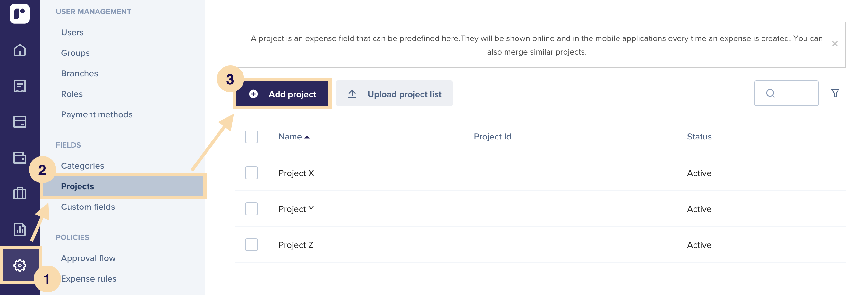This screenshot has height=295, width=868.
Task: Click the app logo at top left
Action: pyautogui.click(x=20, y=13)
